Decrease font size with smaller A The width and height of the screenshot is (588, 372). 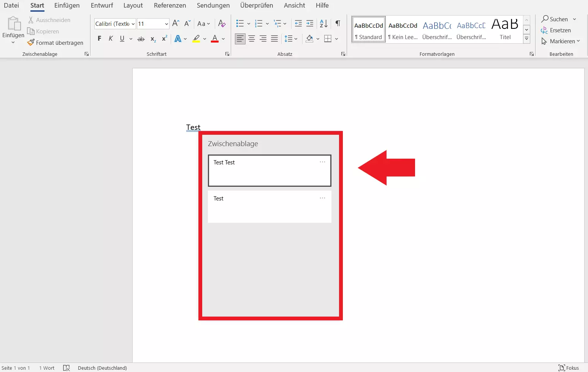click(187, 24)
